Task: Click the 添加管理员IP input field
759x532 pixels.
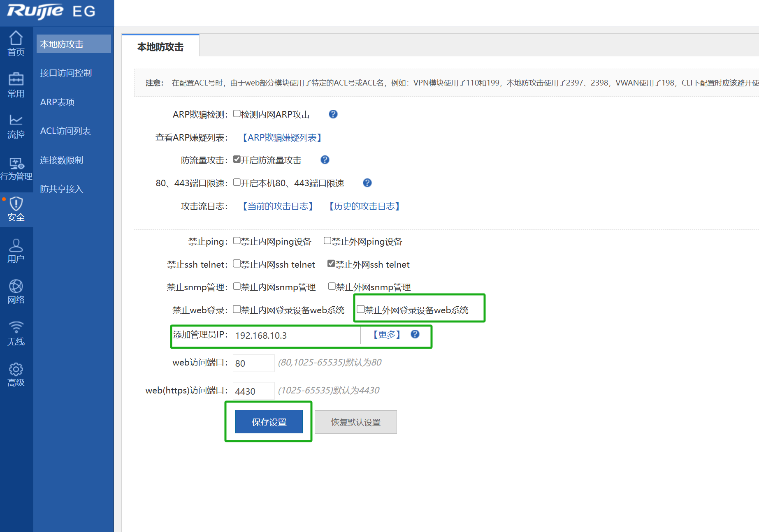Action: 296,335
